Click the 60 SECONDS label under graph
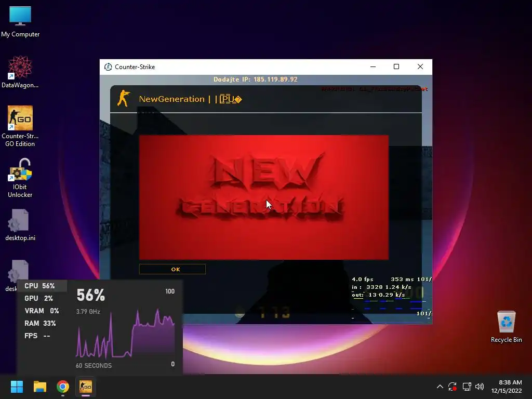 [94, 365]
